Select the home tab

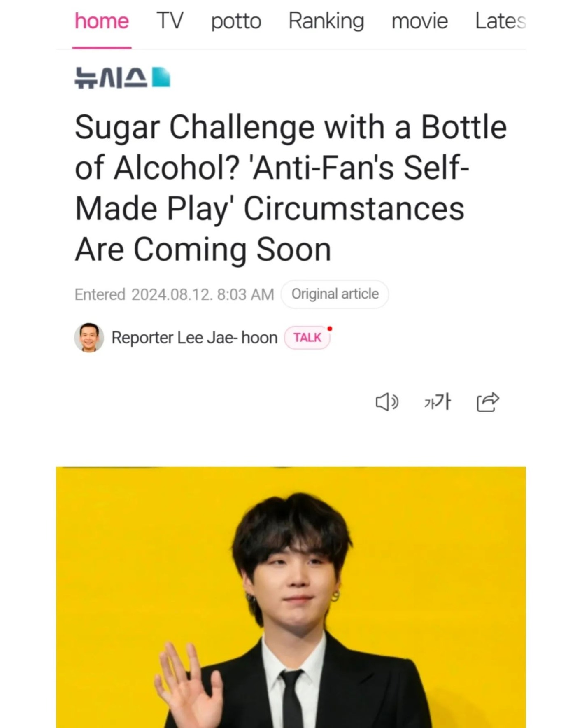point(102,21)
